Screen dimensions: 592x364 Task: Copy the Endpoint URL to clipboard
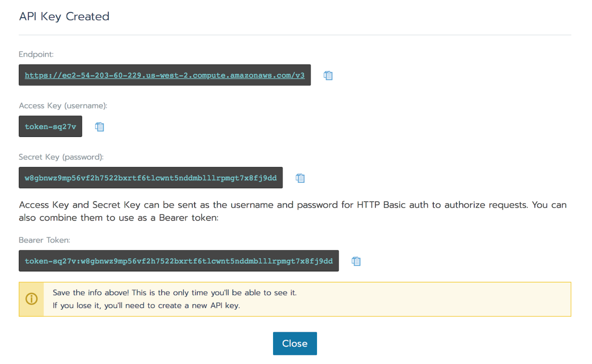tap(328, 75)
